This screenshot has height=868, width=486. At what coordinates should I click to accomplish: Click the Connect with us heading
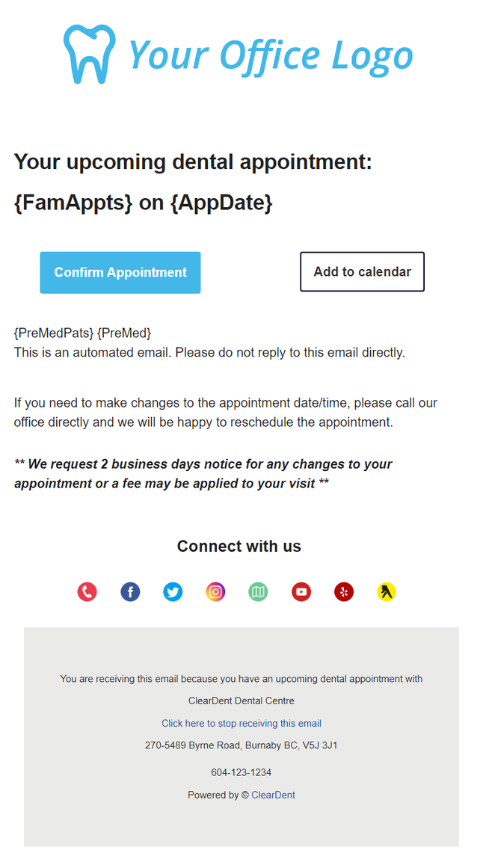coord(239,547)
